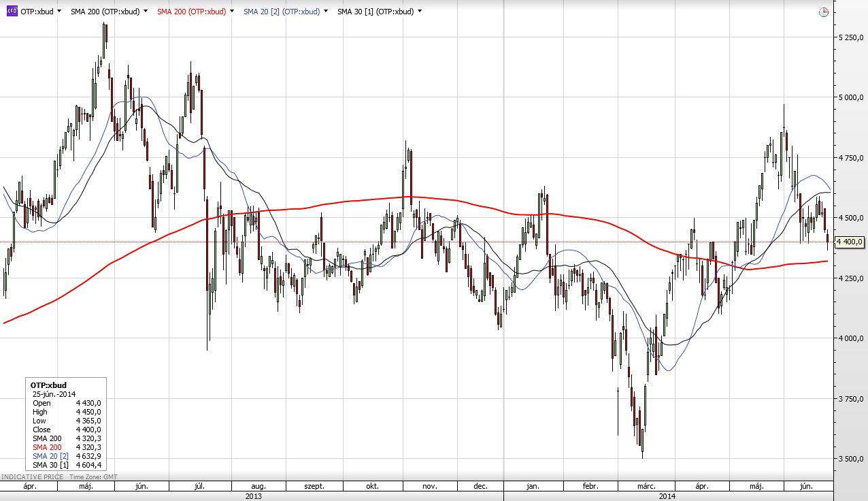The image size is (868, 501).
Task: Click the bold OTP:xbud title in data box
Action: pos(49,385)
